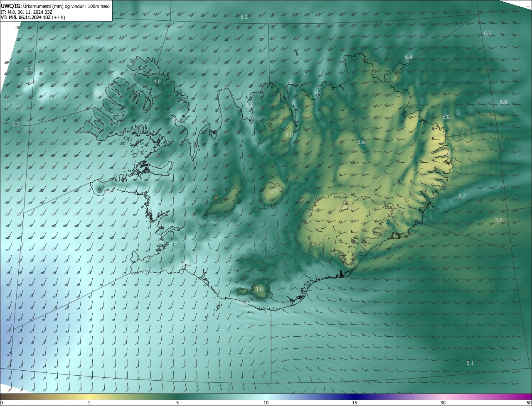Click the "4.8" value in the Westfjords
This screenshot has height=406, width=532.
(x=157, y=82)
